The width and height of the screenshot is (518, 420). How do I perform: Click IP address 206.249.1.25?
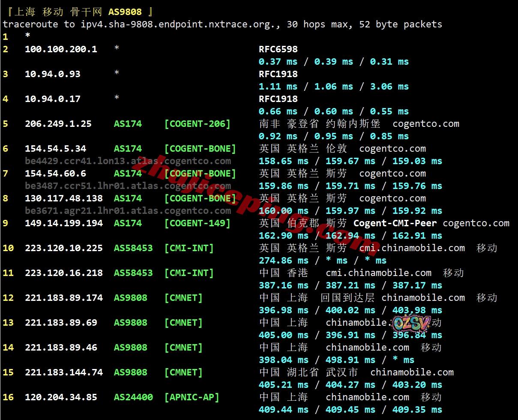point(58,124)
